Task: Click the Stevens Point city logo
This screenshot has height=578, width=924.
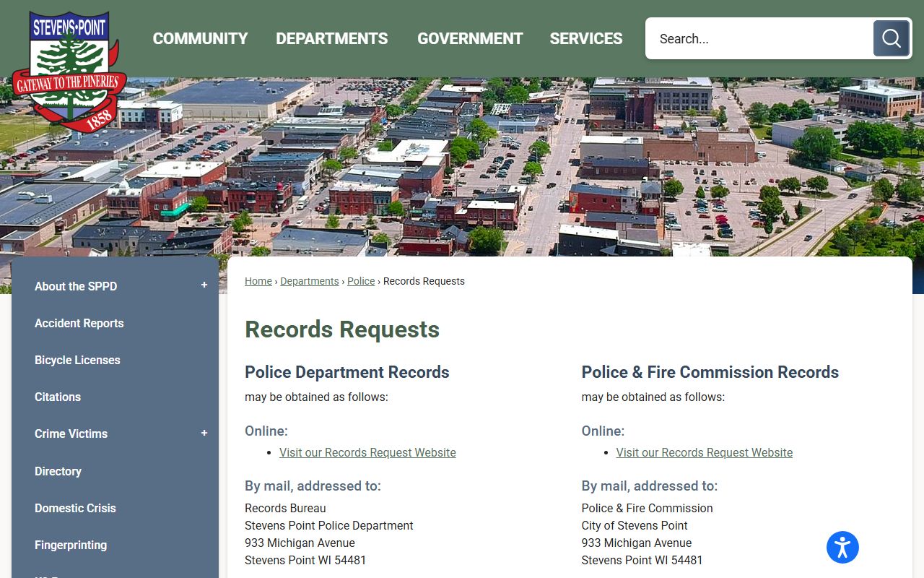Action: tap(70, 71)
